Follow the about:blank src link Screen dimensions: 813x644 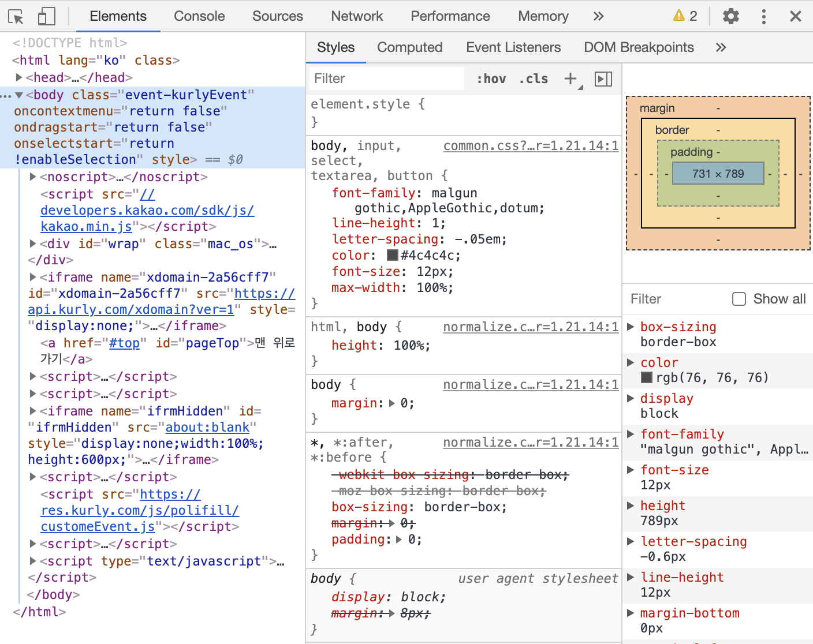pos(208,428)
